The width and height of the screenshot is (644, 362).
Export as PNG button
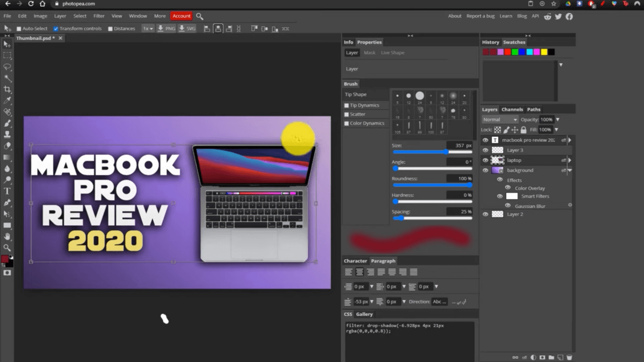[166, 29]
